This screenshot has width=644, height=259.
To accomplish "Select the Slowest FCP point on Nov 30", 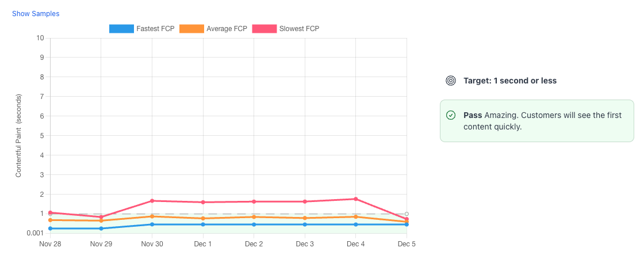I will pos(152,201).
